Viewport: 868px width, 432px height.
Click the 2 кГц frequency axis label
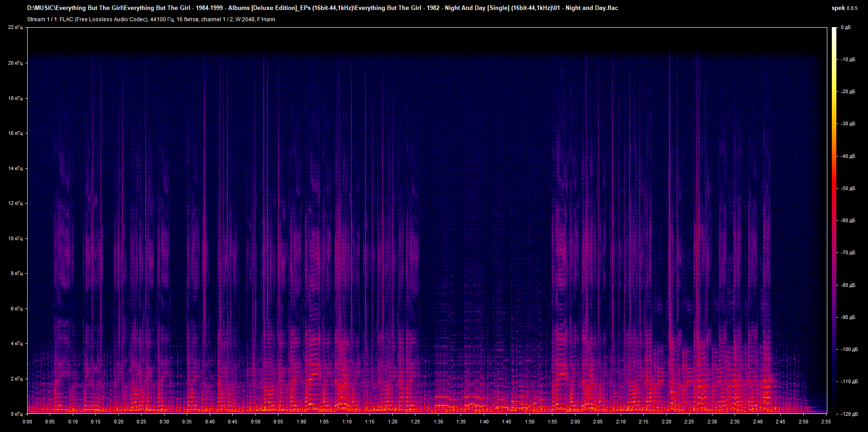pos(17,379)
